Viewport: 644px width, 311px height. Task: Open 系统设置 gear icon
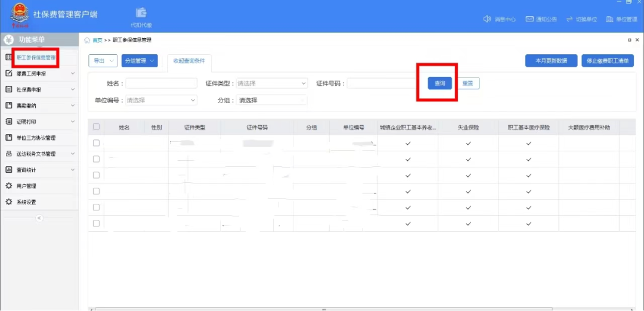[8, 202]
